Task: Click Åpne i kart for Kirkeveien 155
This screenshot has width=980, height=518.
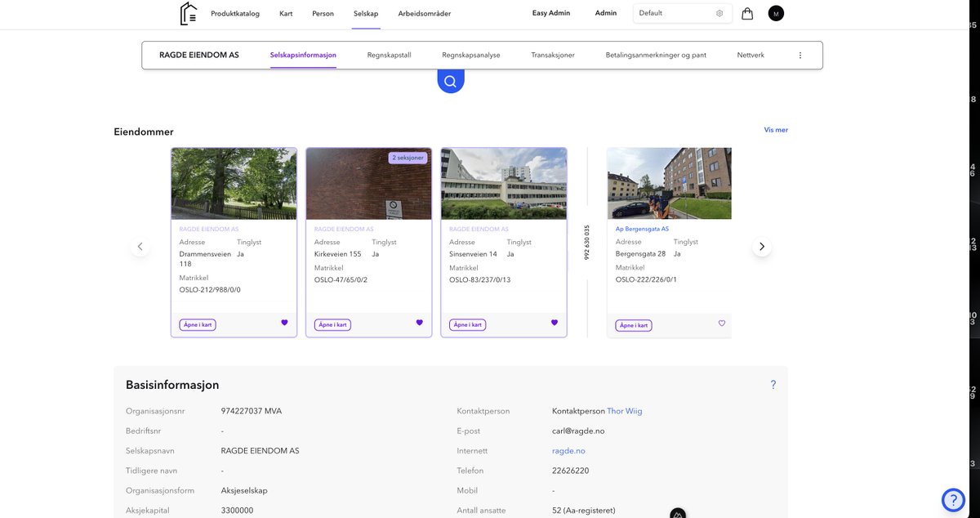Action: pos(332,324)
